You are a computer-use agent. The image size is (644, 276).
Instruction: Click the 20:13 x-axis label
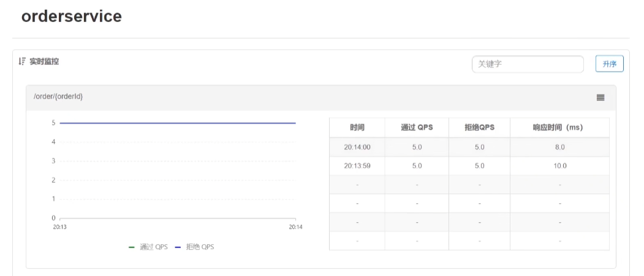[x=60, y=227]
